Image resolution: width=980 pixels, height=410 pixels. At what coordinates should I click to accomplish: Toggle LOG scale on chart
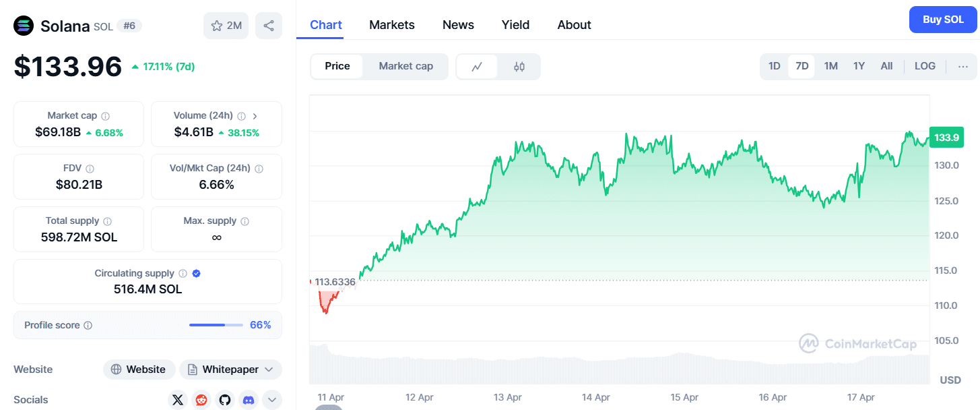[x=925, y=66]
